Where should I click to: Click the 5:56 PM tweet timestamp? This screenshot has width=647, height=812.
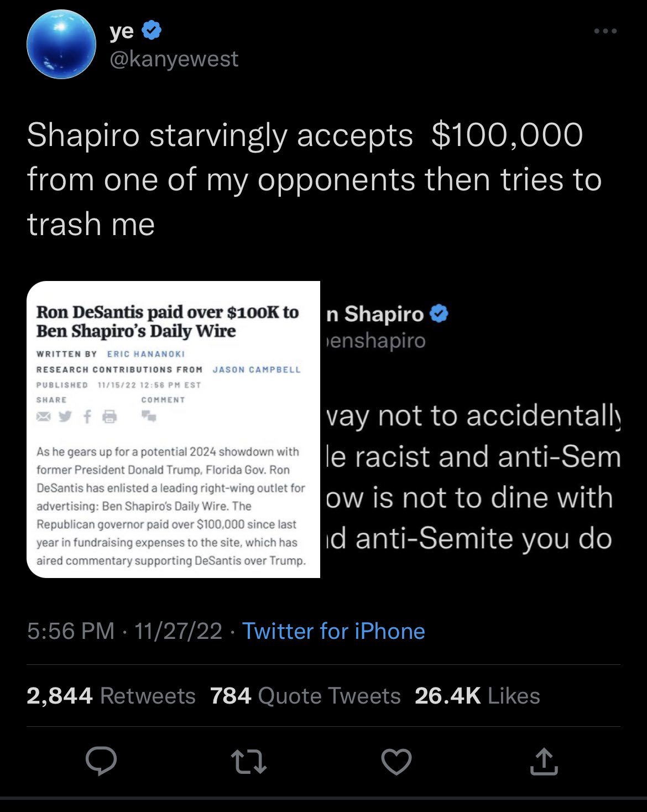click(x=70, y=631)
